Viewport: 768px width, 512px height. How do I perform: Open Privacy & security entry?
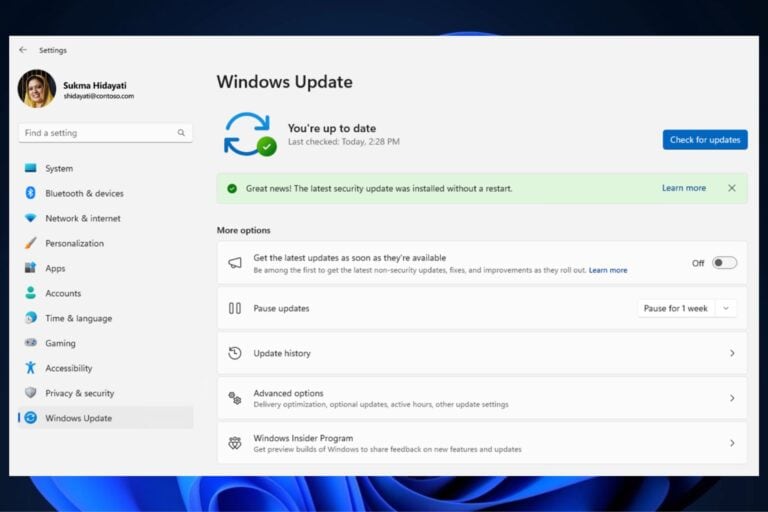[x=105, y=393]
